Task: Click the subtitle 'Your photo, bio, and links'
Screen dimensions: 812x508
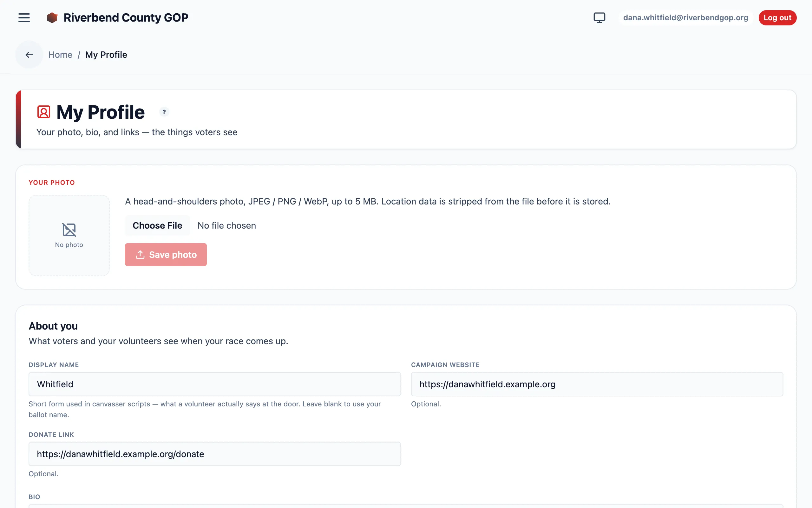Action: pyautogui.click(x=137, y=132)
